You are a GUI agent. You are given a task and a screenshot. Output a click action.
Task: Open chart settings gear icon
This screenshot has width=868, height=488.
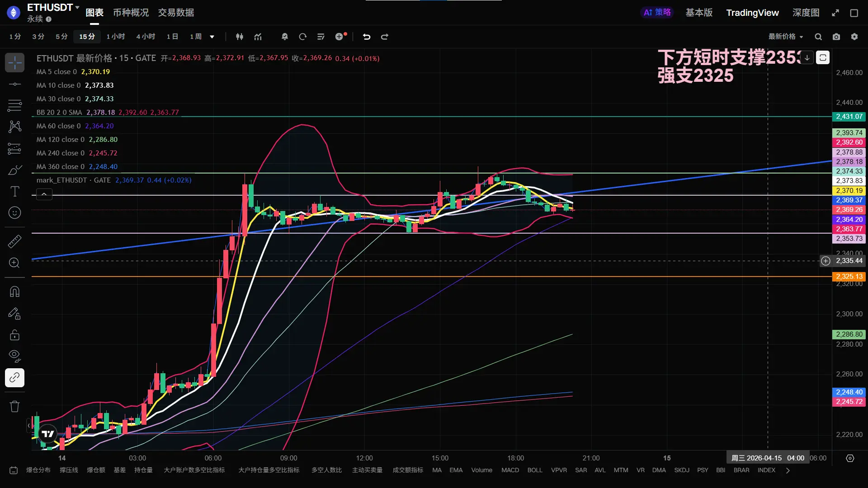coord(854,37)
